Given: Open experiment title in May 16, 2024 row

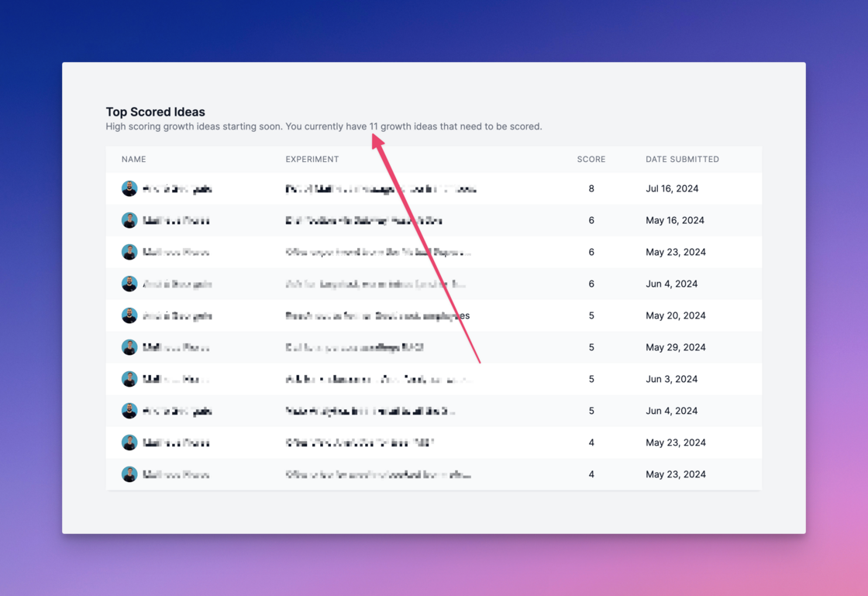Looking at the screenshot, I should 363,221.
